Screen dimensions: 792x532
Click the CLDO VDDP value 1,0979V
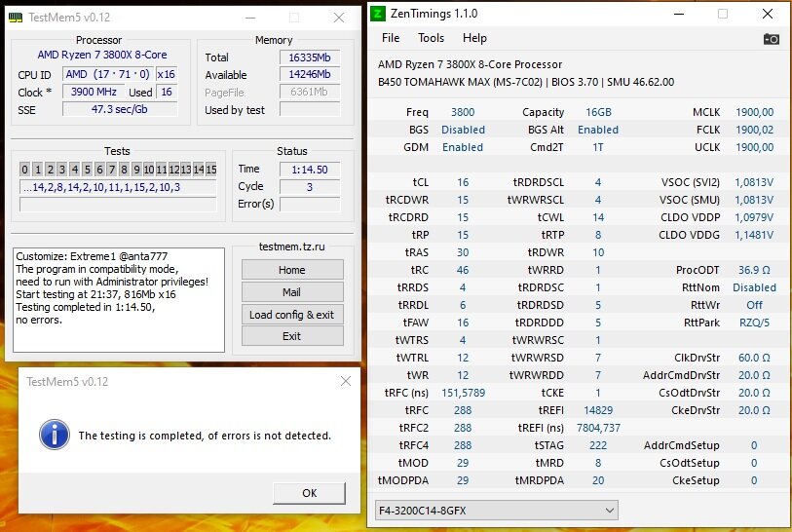click(x=754, y=217)
